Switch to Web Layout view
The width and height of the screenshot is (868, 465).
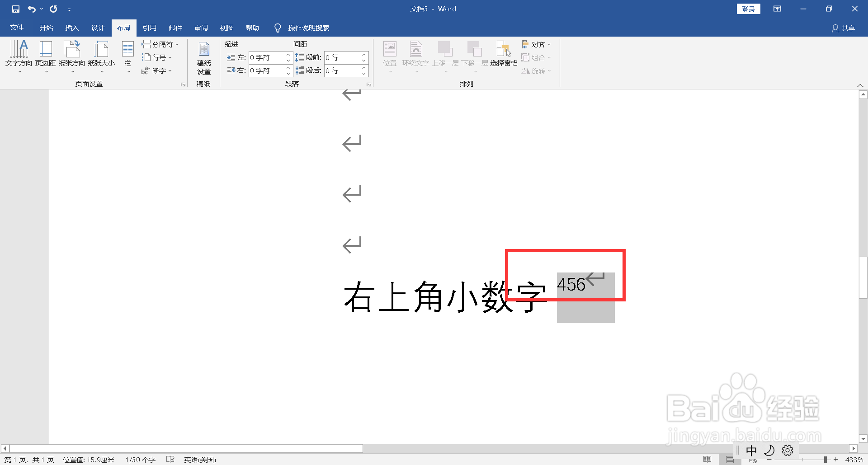pos(752,460)
